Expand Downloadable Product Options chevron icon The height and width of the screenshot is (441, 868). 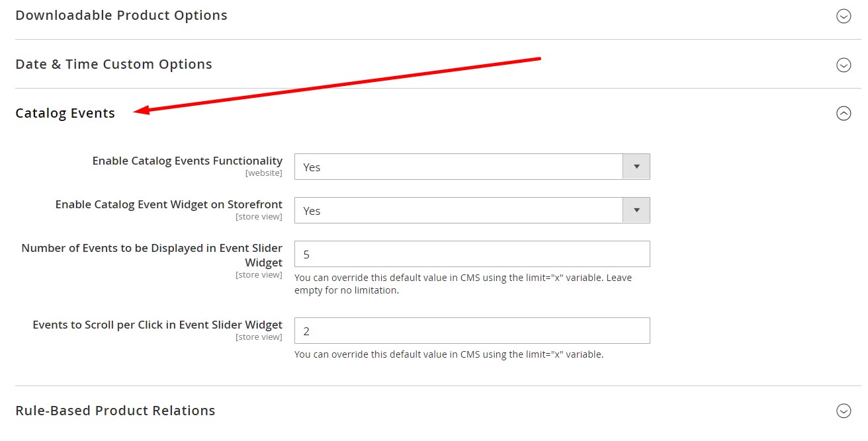(x=844, y=16)
